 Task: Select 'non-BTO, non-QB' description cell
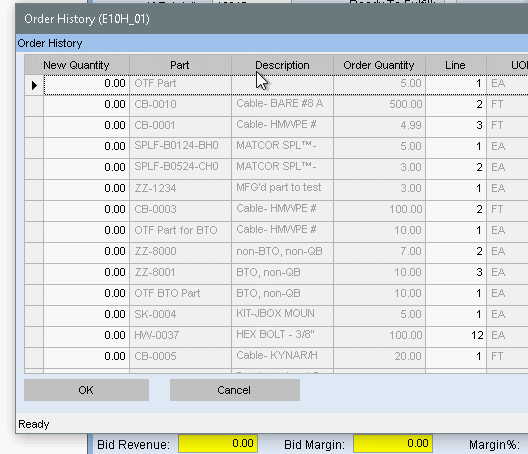tap(283, 253)
